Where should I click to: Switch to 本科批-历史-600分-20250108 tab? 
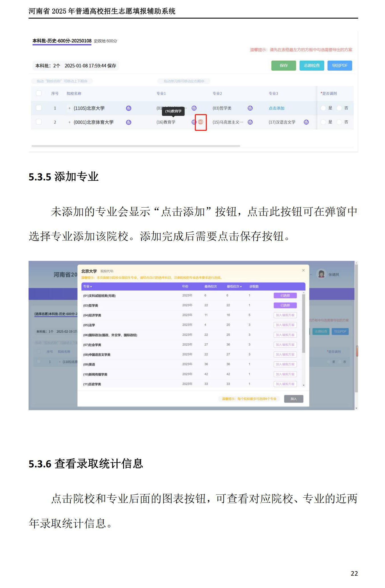click(x=62, y=41)
